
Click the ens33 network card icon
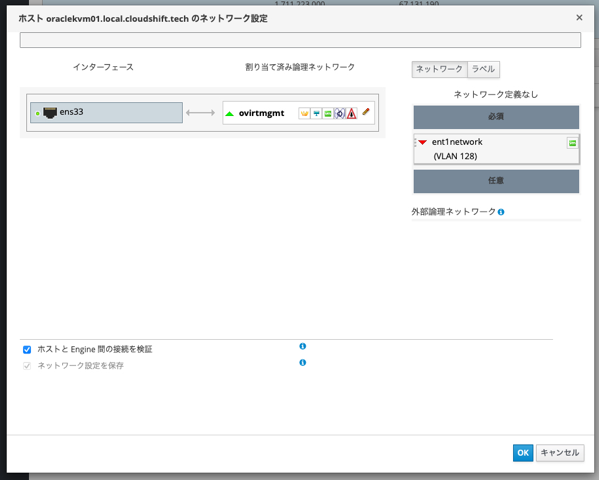[50, 113]
